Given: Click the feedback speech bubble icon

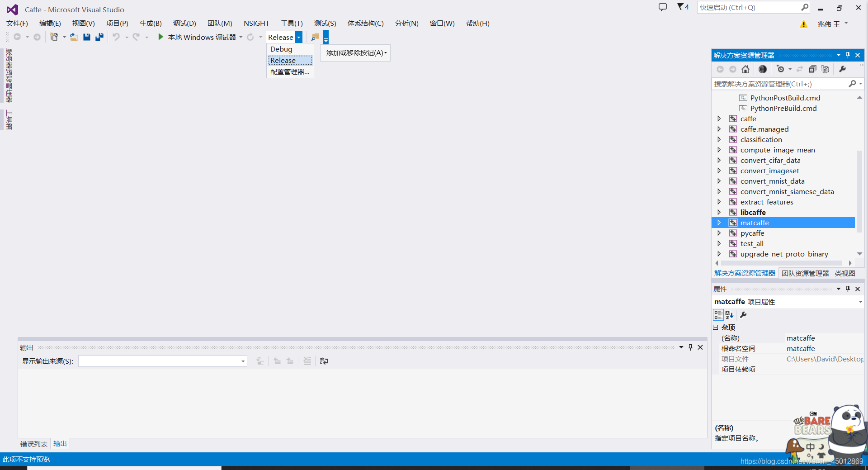Looking at the screenshot, I should click(663, 7).
